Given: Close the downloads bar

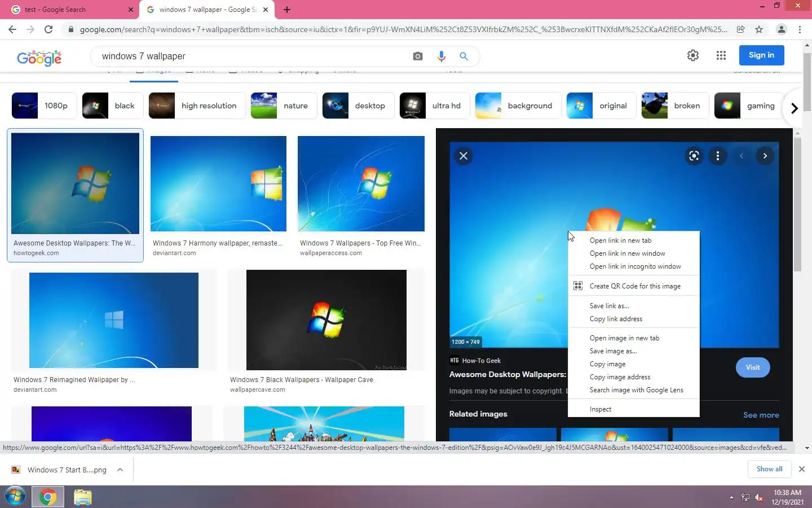Looking at the screenshot, I should 801,469.
